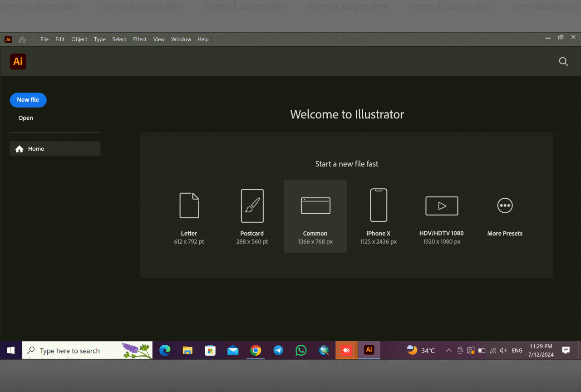This screenshot has height=392, width=581.
Task: Select the Letter 612 x 792 pt preset
Action: [189, 216]
